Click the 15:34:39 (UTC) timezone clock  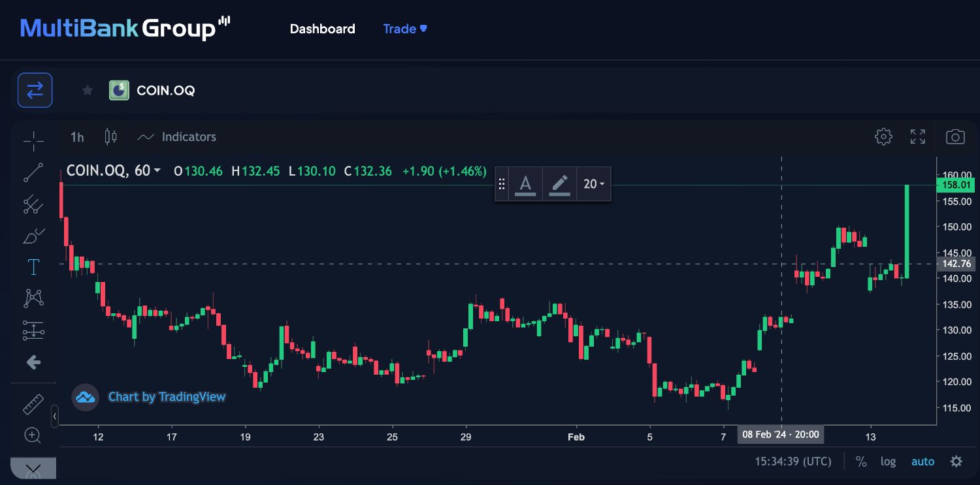[793, 462]
